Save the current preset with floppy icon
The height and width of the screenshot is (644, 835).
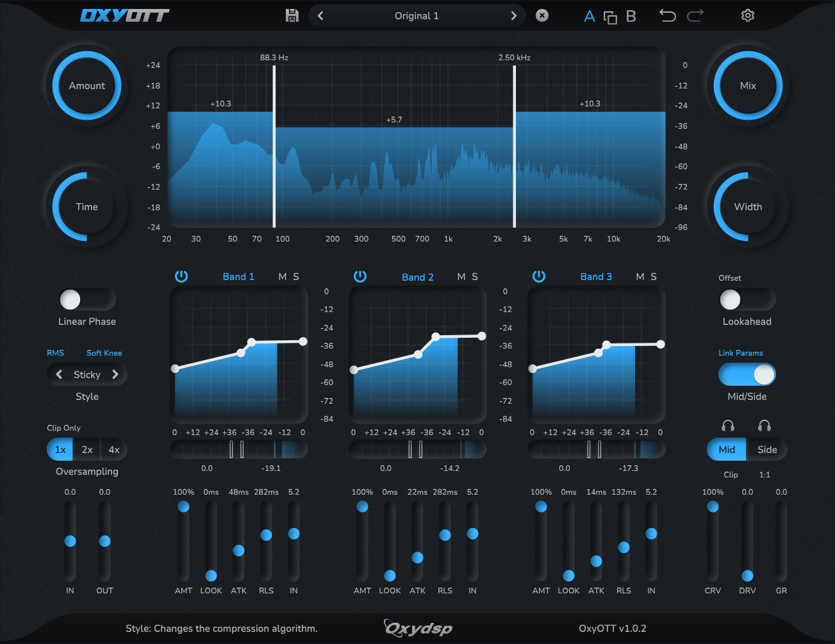(292, 15)
